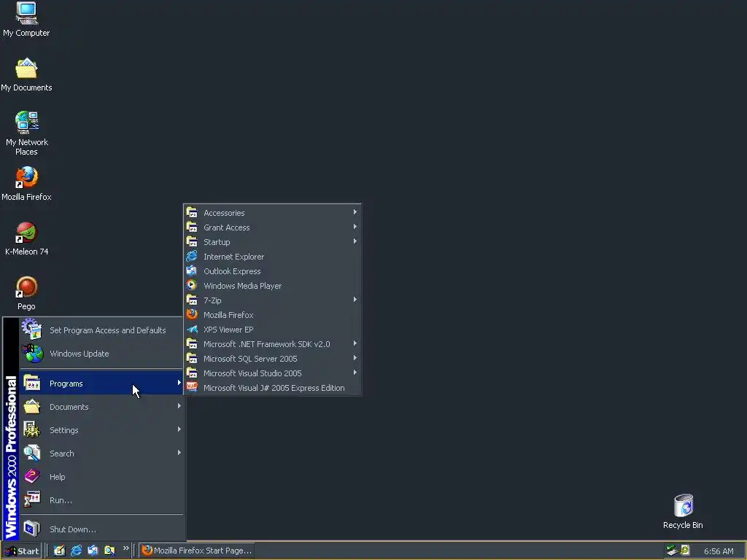Click the Windows Media Player icon in menu
This screenshot has height=560, width=747.
click(192, 286)
